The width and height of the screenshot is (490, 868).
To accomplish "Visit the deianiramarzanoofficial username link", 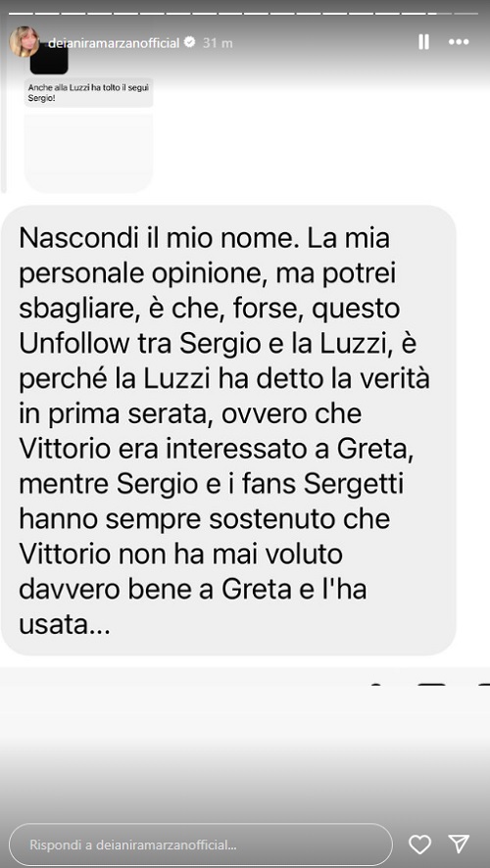I will (x=114, y=43).
